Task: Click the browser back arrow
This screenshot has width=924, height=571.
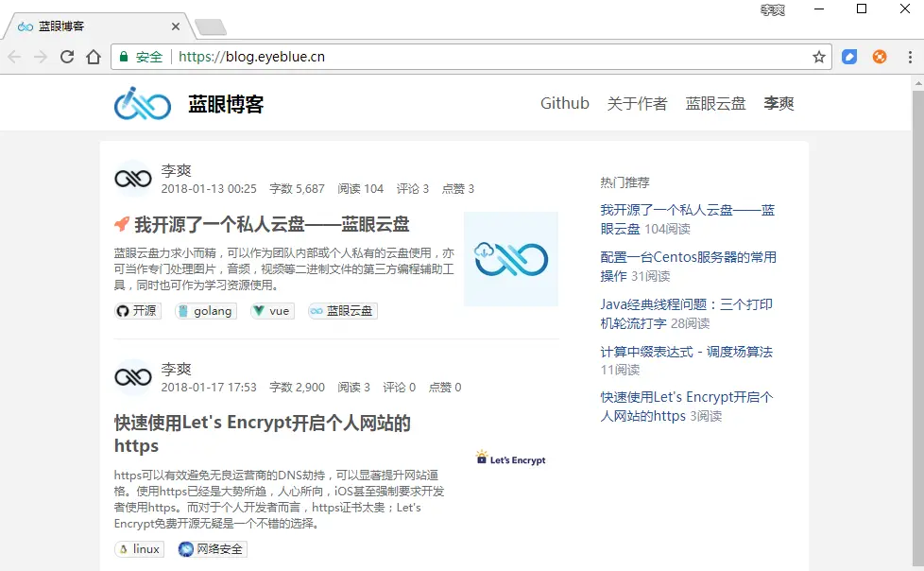Action: point(15,57)
